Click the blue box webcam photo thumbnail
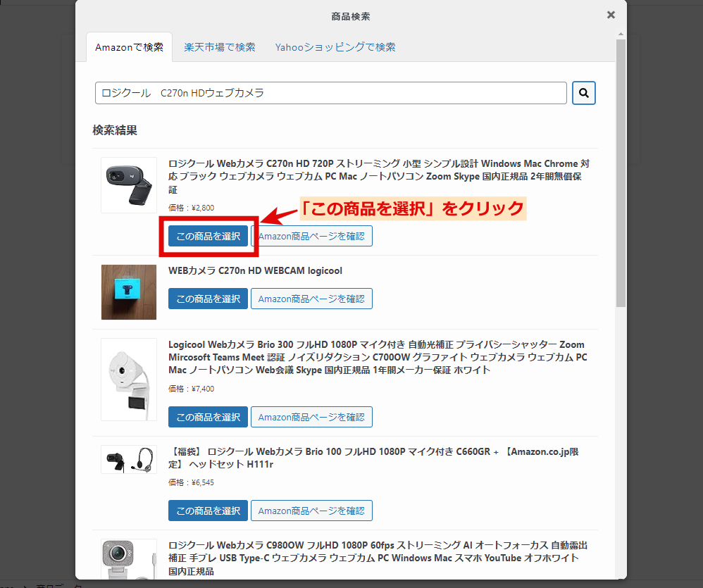The width and height of the screenshot is (703, 588). pos(129,292)
